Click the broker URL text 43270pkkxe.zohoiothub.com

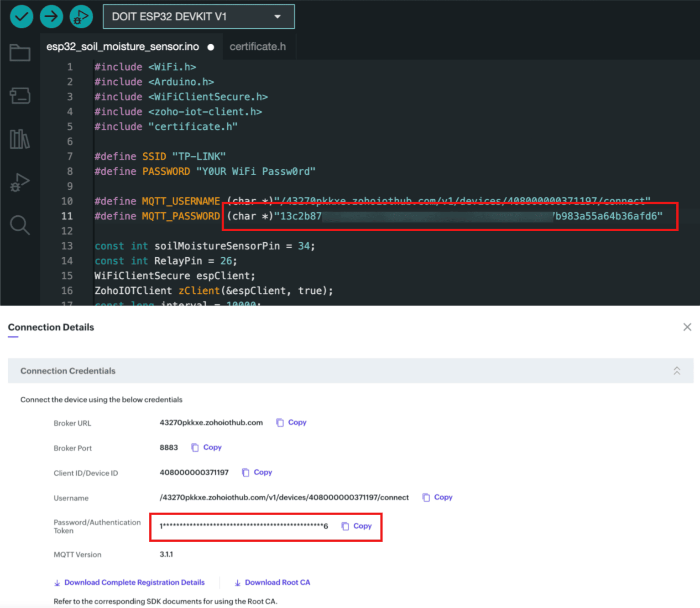[211, 422]
